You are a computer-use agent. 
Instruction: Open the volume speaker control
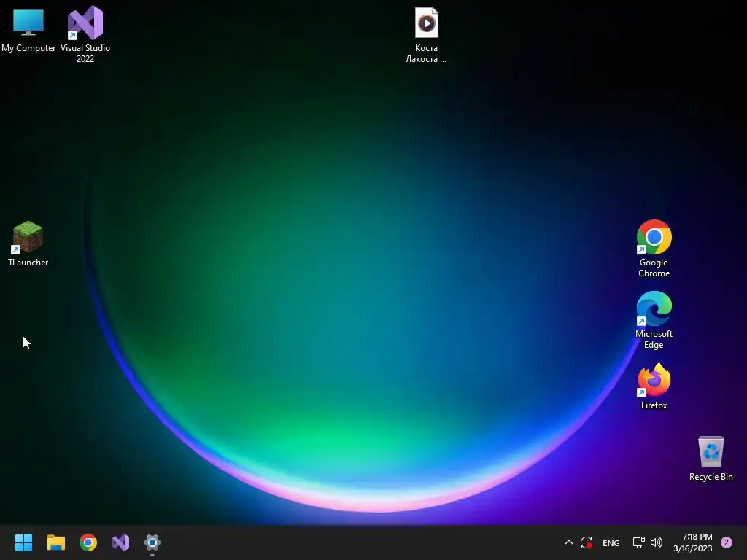(x=657, y=542)
